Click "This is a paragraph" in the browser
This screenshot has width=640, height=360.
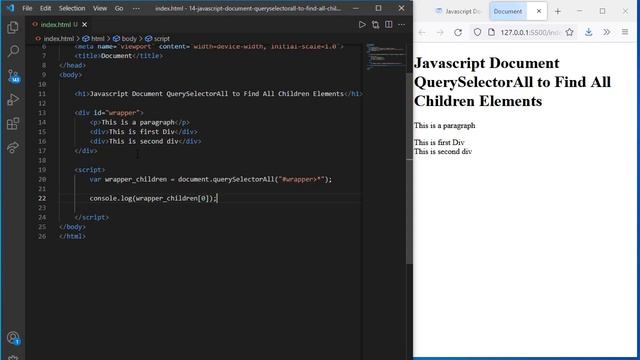444,125
